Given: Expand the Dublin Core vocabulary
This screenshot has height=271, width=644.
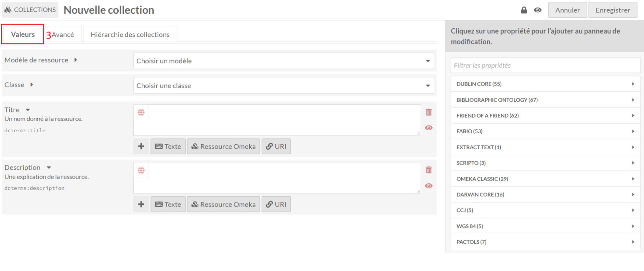Looking at the screenshot, I should pyautogui.click(x=545, y=84).
